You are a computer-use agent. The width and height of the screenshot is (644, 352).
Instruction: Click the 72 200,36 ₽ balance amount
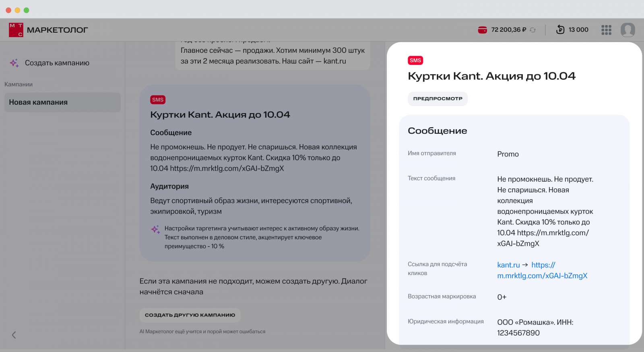tap(508, 30)
